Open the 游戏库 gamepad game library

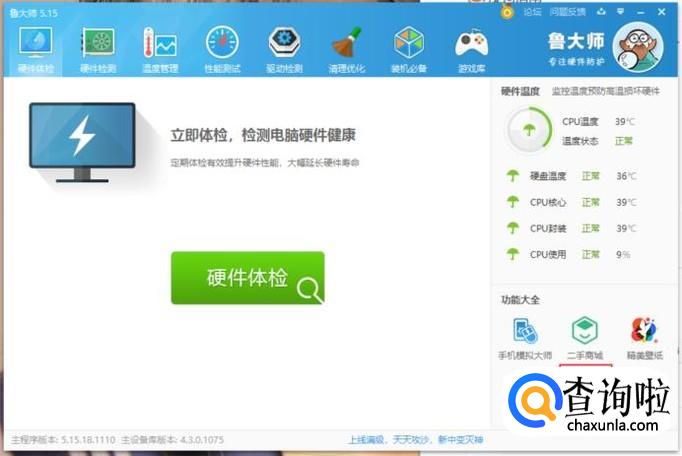[471, 50]
